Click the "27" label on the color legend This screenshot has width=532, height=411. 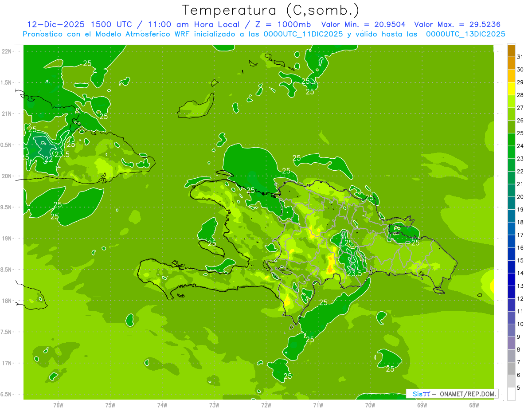tap(520, 108)
